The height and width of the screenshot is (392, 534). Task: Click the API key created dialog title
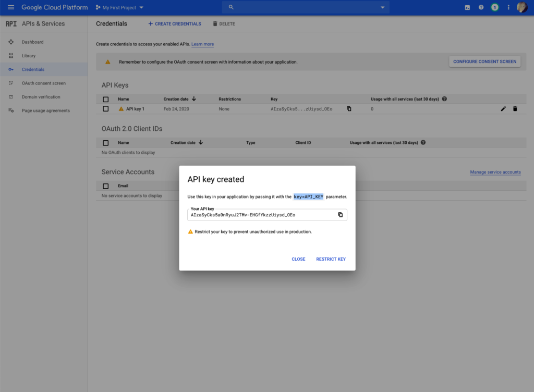pyautogui.click(x=215, y=179)
